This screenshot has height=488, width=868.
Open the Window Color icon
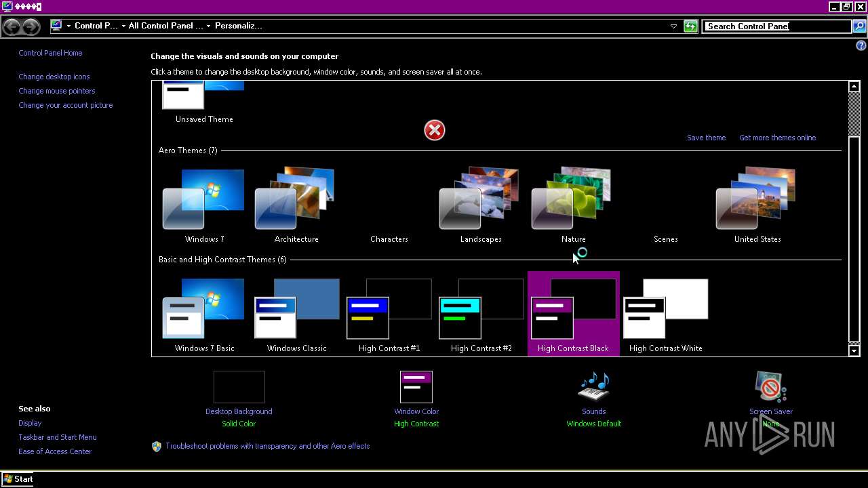[x=416, y=387]
